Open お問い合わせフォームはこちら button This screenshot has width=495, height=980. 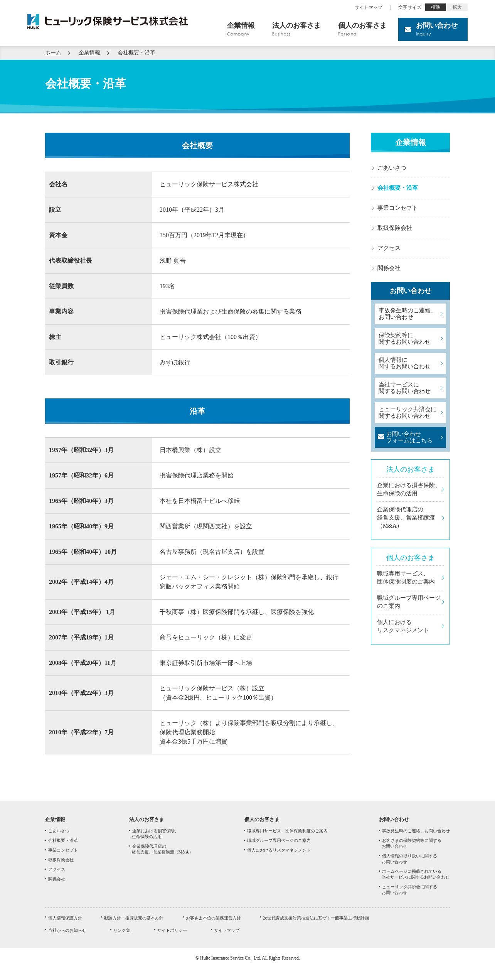[410, 437]
